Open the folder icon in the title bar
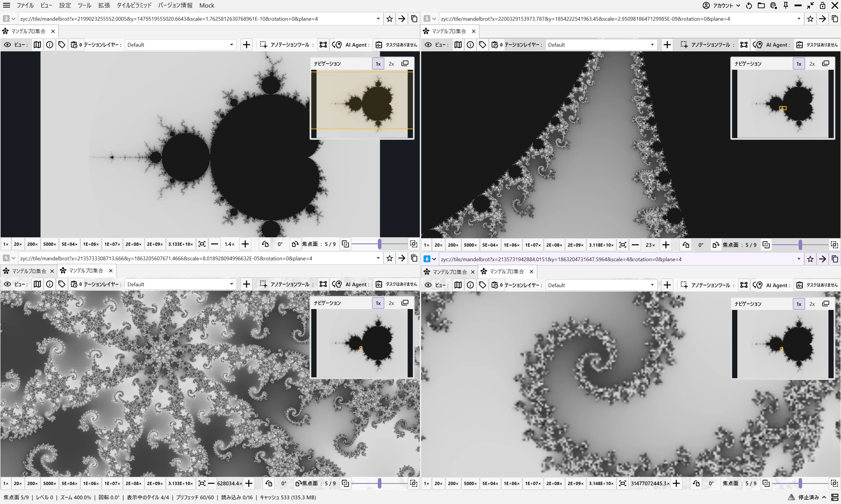 coord(761,6)
